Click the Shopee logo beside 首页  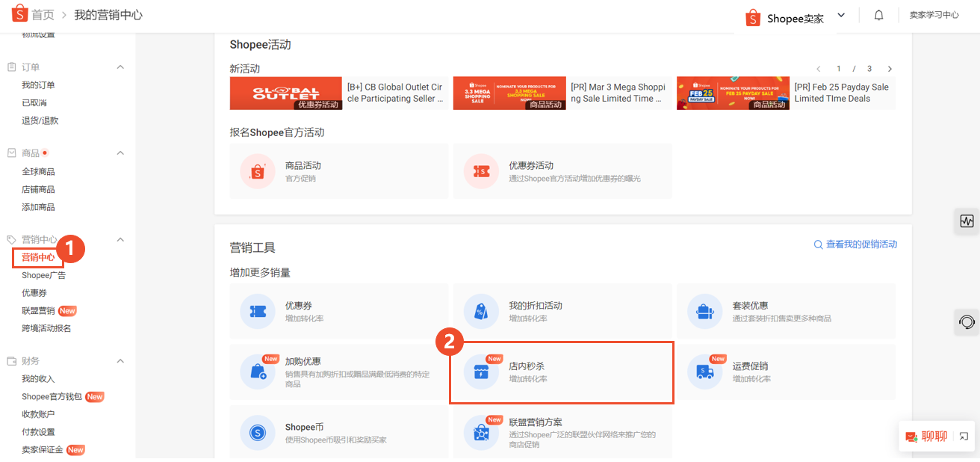pyautogui.click(x=19, y=14)
